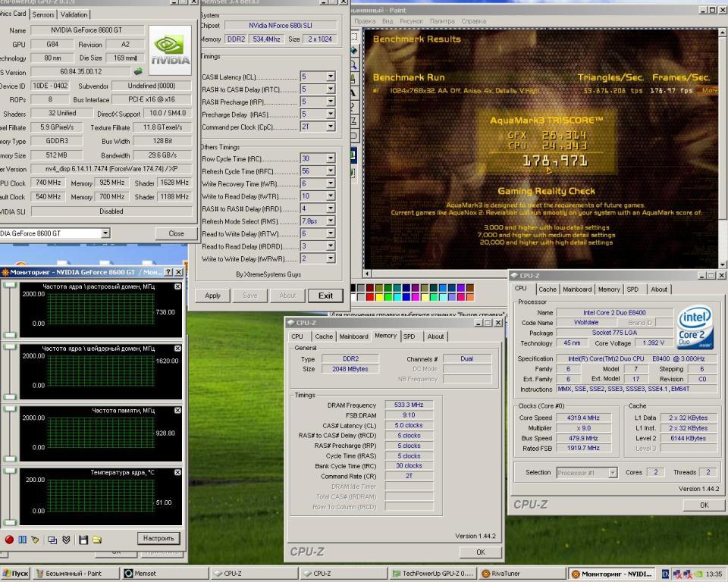Clear monitoring history with the broom icon
This screenshot has height=582, width=728.
tap(36, 540)
